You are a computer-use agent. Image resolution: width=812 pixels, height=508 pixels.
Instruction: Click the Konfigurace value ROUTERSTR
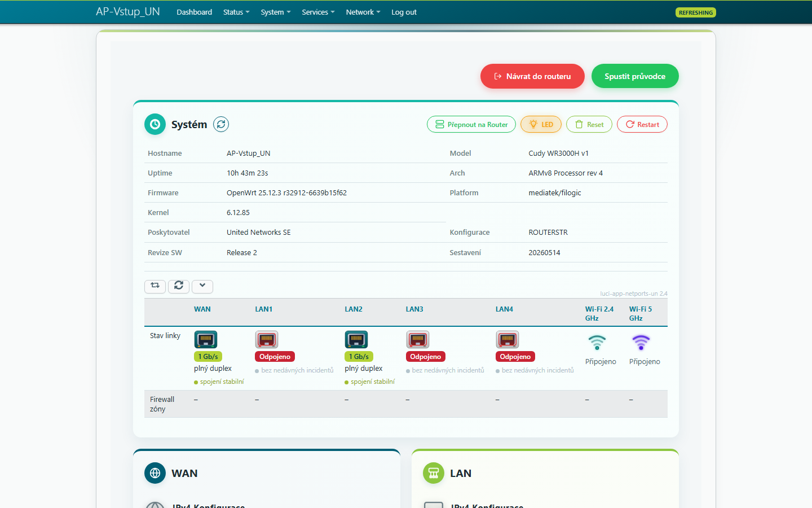pos(548,232)
